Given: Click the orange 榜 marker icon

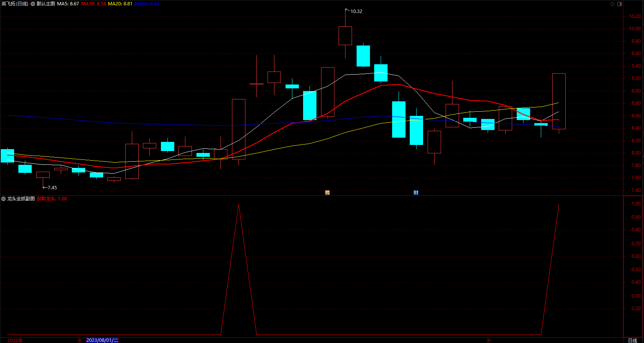Looking at the screenshot, I should [x=327, y=192].
